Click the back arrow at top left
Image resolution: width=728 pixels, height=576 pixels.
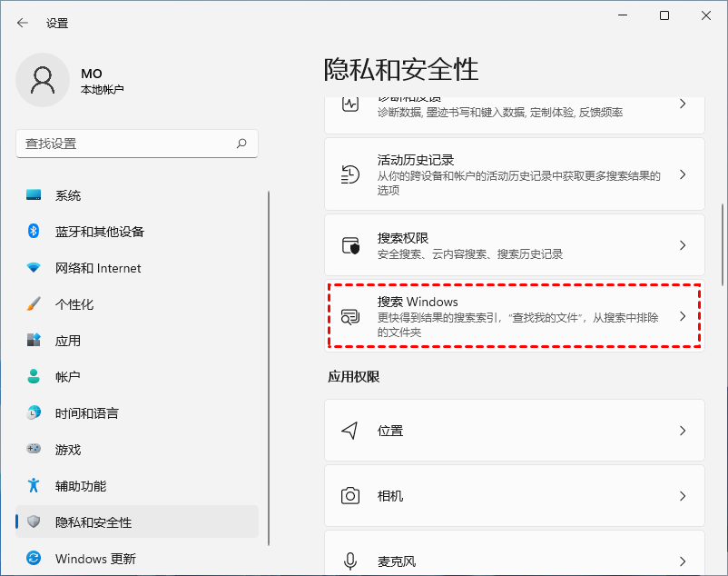pyautogui.click(x=20, y=22)
